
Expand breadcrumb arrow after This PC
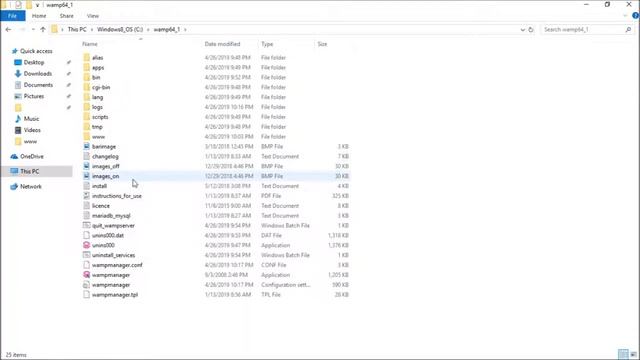tap(92, 29)
